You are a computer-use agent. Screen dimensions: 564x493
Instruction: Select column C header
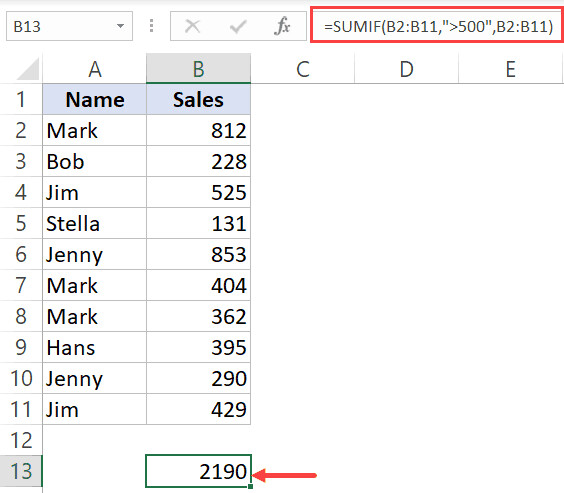click(303, 68)
